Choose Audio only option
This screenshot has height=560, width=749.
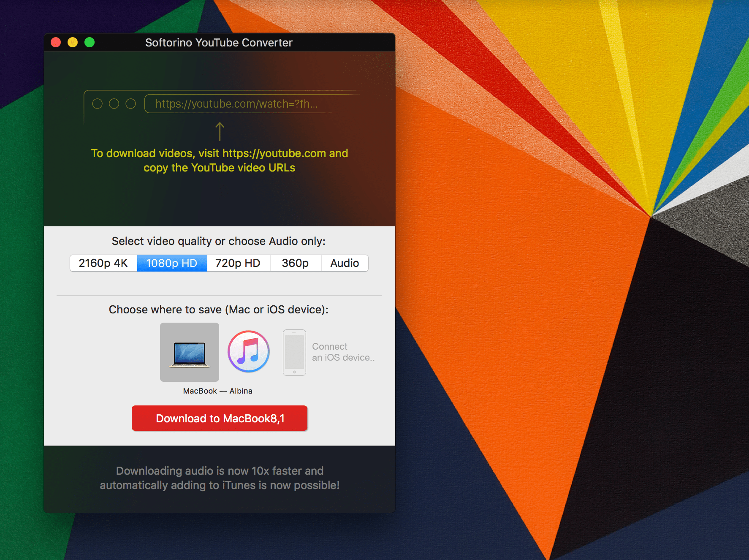click(x=345, y=263)
